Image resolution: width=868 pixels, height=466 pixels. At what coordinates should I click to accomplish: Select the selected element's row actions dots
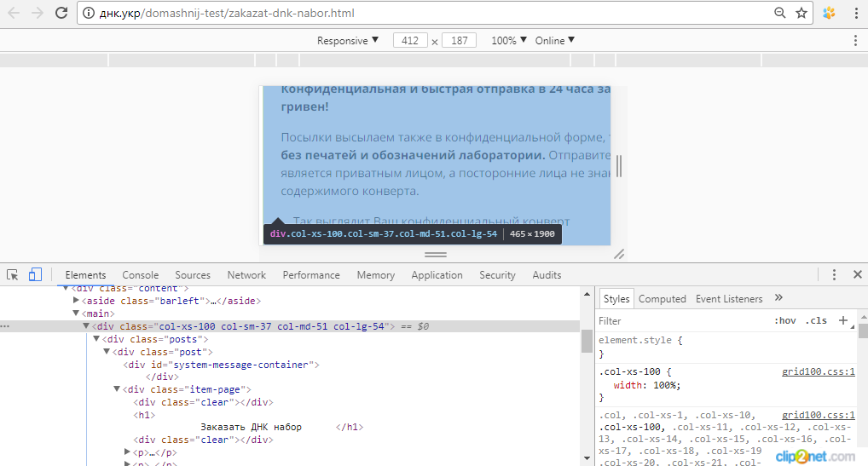click(x=5, y=326)
